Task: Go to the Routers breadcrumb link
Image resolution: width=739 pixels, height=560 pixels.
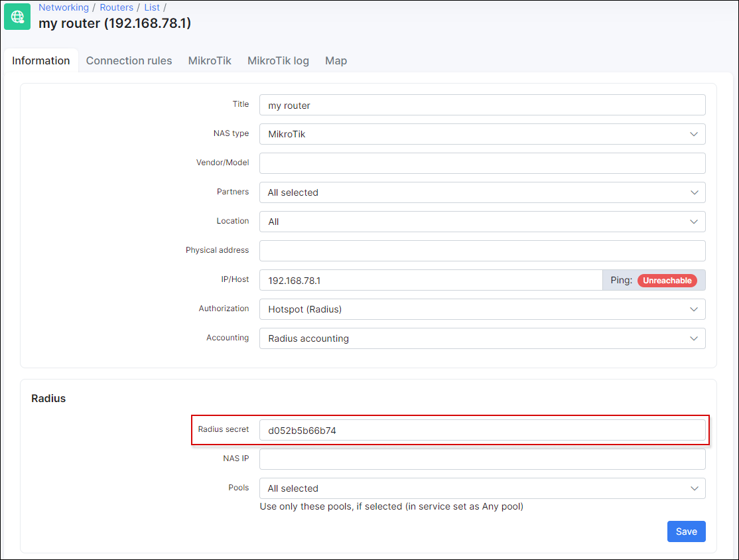Action: point(116,7)
